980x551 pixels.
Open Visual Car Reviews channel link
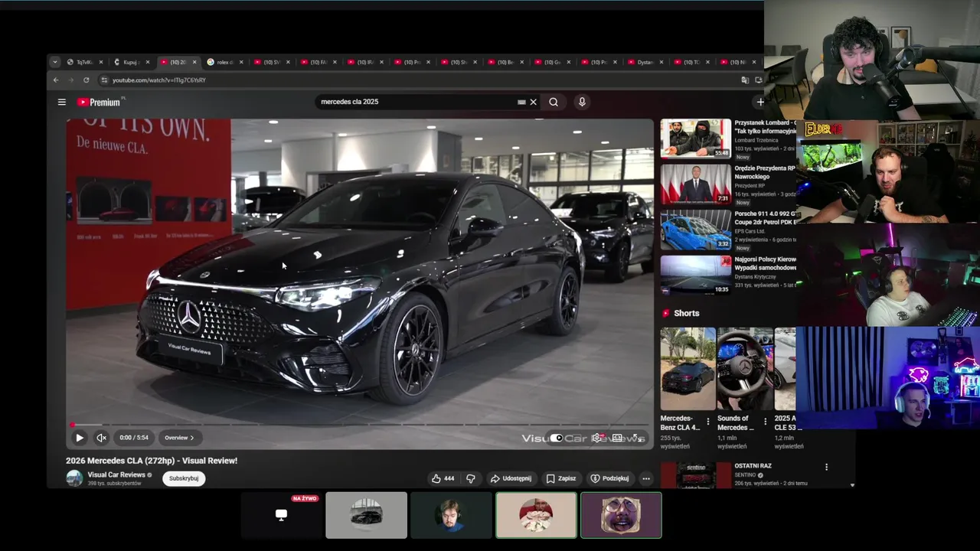tap(116, 474)
